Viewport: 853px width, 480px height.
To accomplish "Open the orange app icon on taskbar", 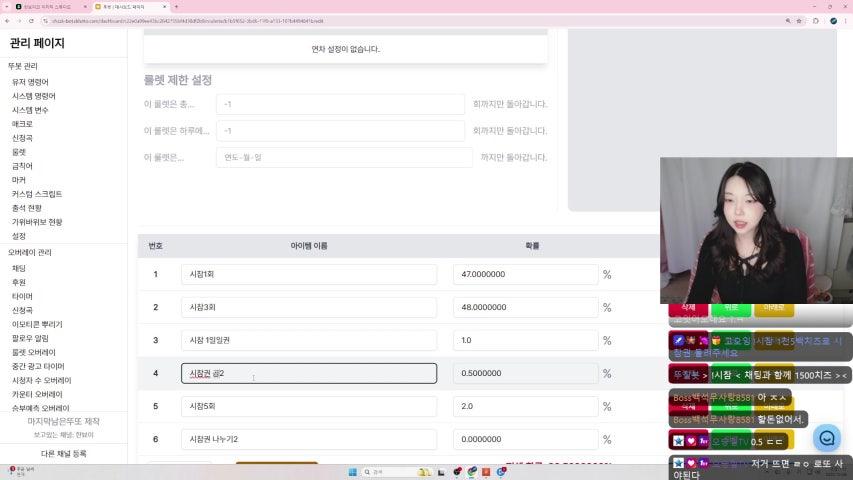I will pyautogui.click(x=486, y=472).
